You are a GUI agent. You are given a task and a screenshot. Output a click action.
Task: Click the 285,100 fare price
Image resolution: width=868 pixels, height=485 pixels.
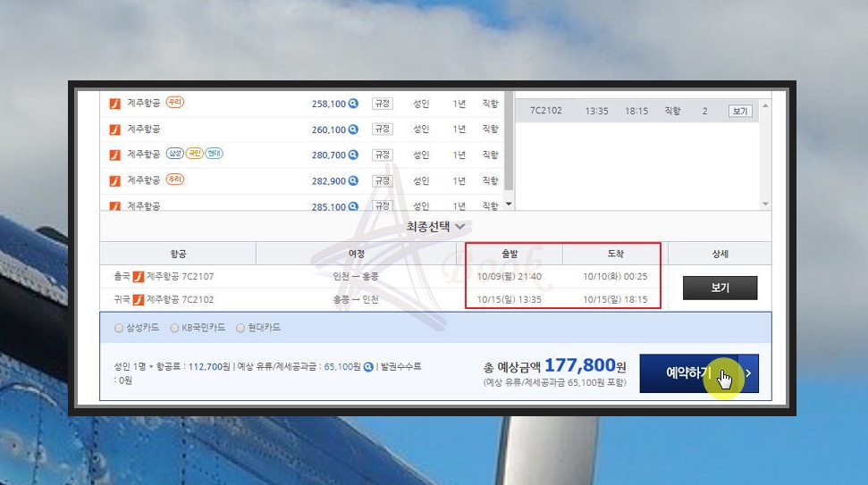pyautogui.click(x=328, y=207)
